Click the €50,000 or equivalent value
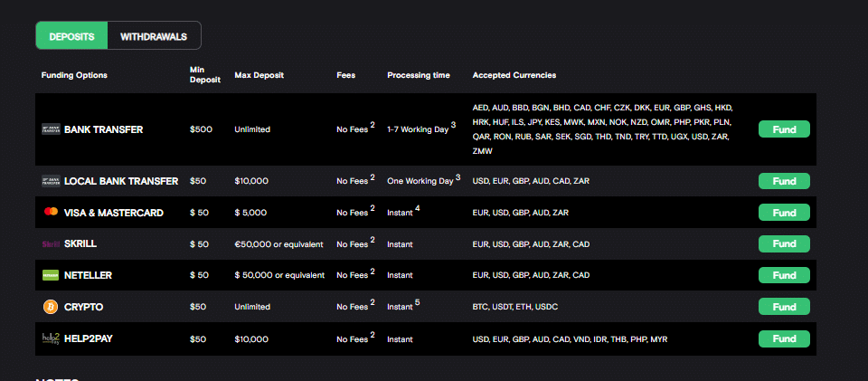This screenshot has width=868, height=381. point(279,244)
